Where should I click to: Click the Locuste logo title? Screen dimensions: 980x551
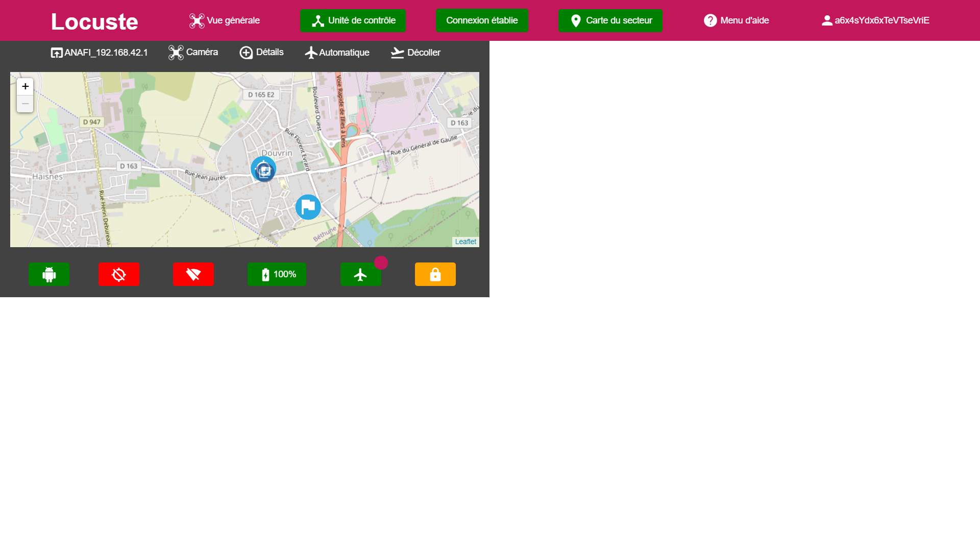coord(94,21)
